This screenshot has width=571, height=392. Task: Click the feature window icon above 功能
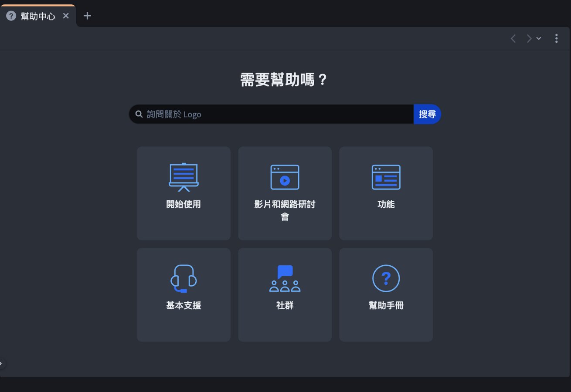tap(386, 177)
